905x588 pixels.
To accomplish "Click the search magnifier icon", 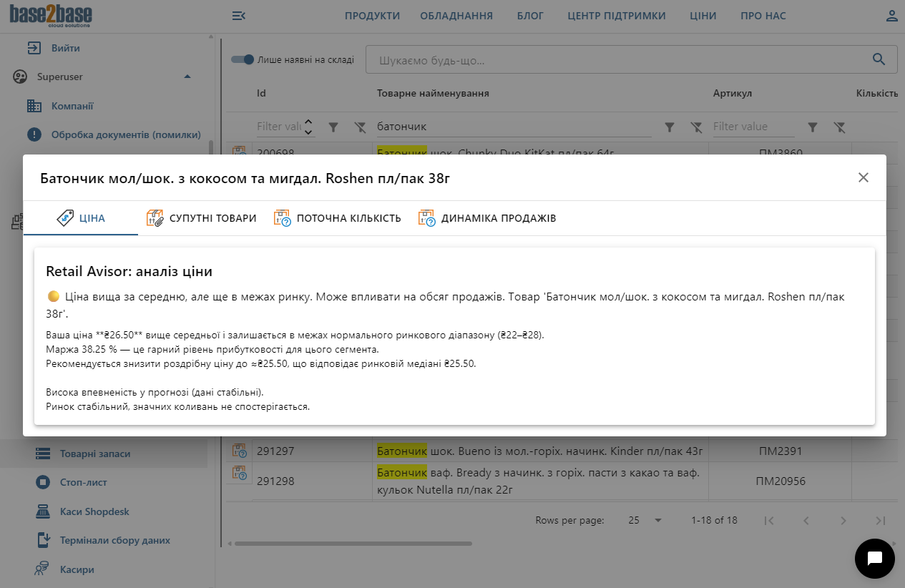I will click(x=879, y=59).
